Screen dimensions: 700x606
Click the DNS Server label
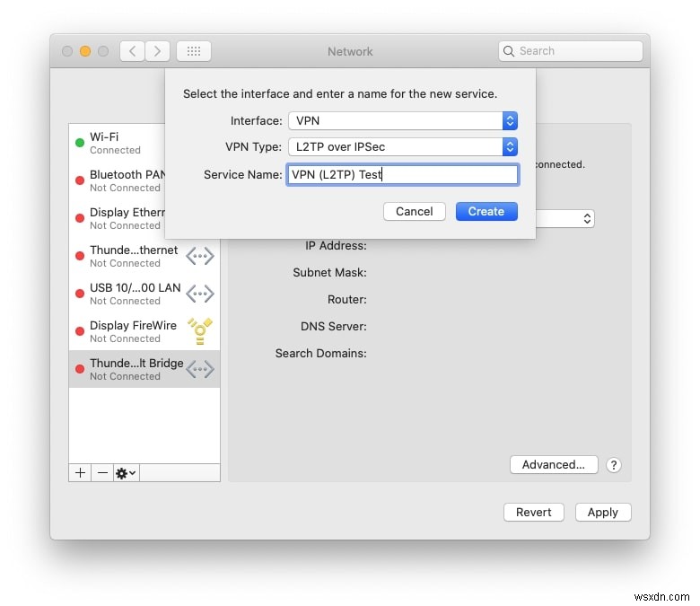pos(334,326)
